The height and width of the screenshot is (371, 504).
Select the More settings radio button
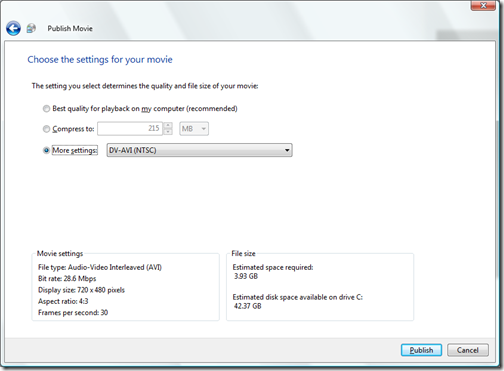click(x=46, y=150)
